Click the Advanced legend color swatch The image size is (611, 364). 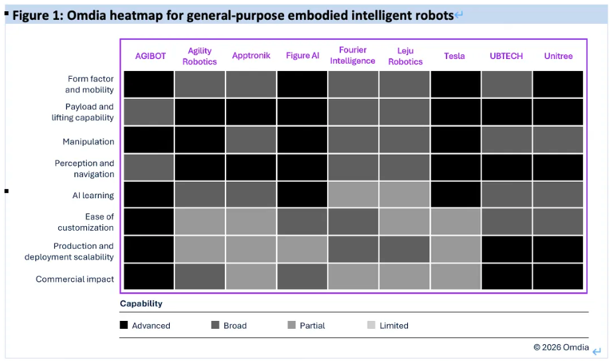[124, 325]
